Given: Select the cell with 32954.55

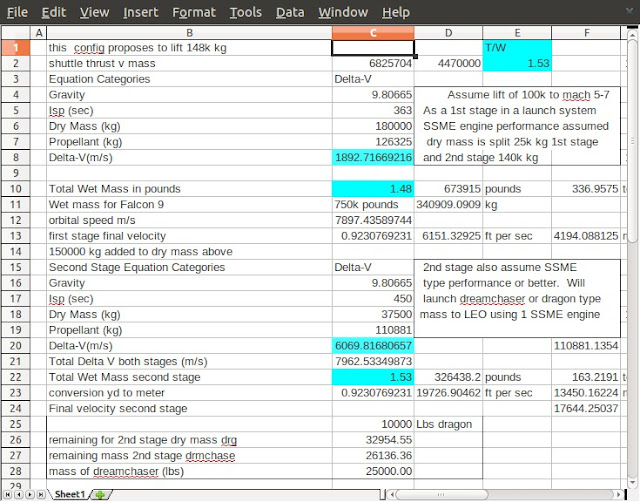Looking at the screenshot, I should pyautogui.click(x=373, y=440).
